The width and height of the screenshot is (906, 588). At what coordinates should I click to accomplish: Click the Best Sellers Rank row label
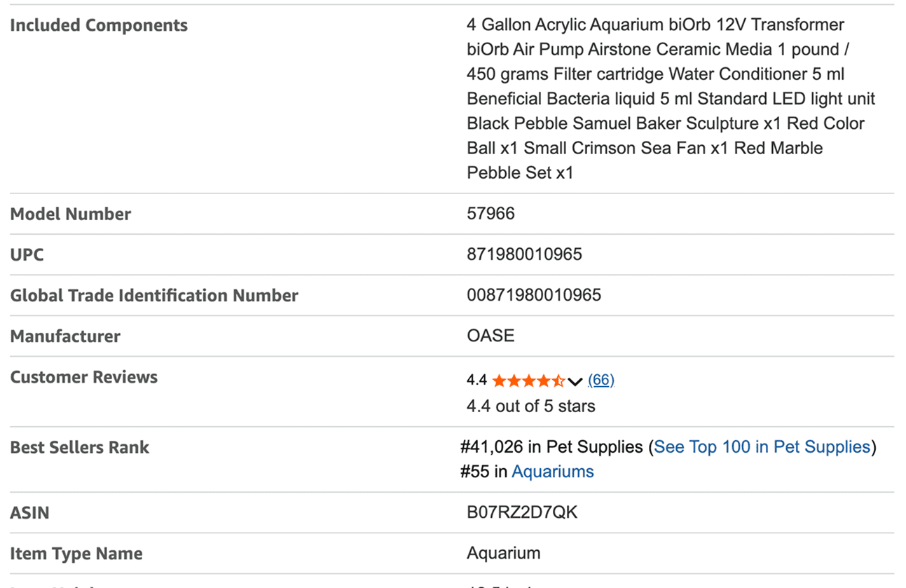79,448
